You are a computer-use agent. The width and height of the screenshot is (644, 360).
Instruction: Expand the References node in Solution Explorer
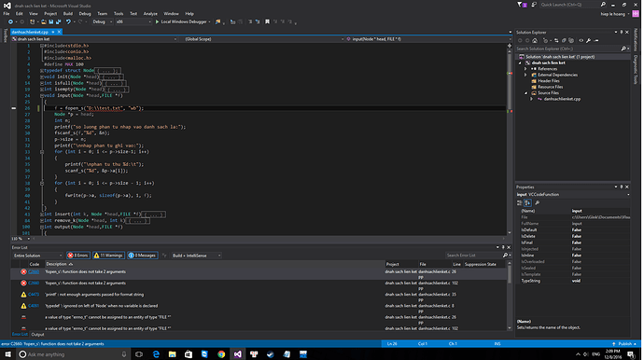pyautogui.click(x=525, y=69)
